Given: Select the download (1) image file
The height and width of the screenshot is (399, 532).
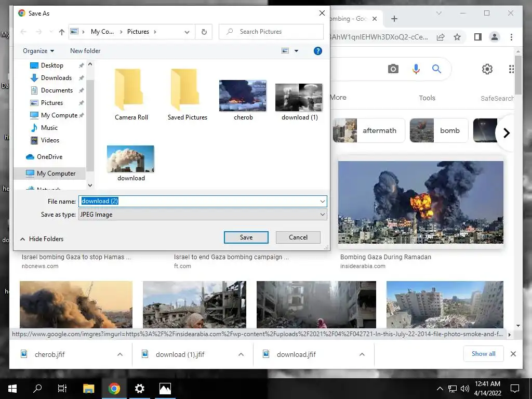Looking at the screenshot, I should click(299, 102).
